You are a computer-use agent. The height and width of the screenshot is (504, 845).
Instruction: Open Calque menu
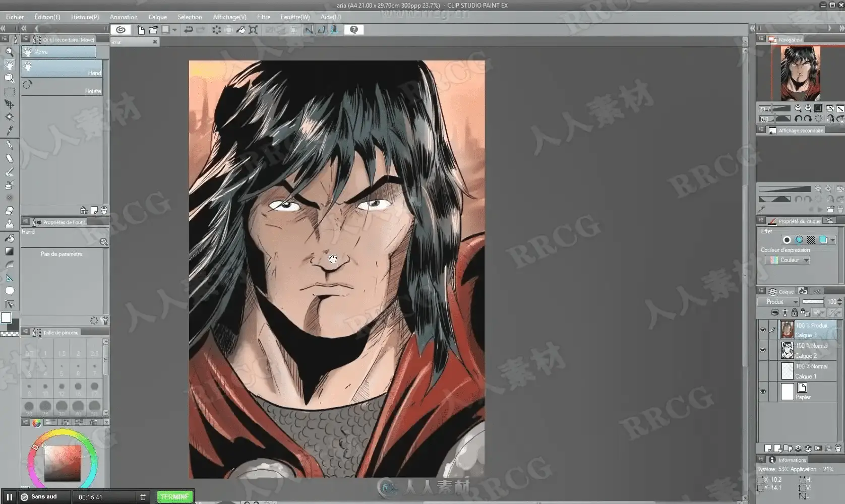(x=157, y=17)
